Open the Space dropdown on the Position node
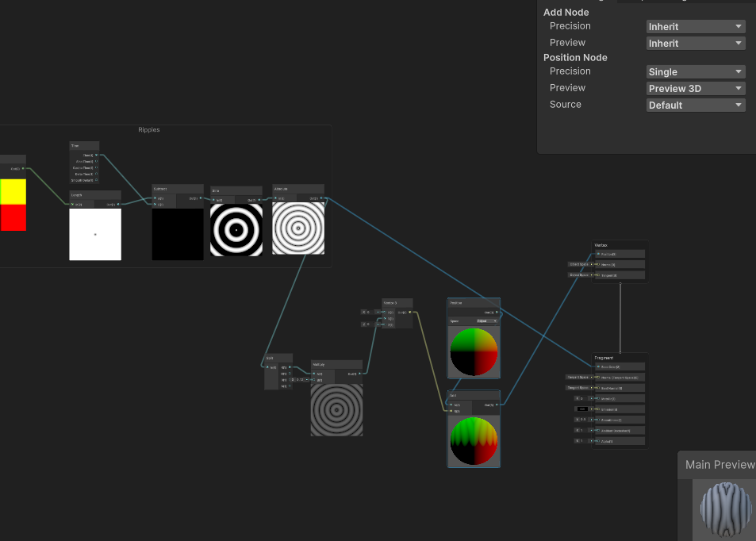 (486, 320)
